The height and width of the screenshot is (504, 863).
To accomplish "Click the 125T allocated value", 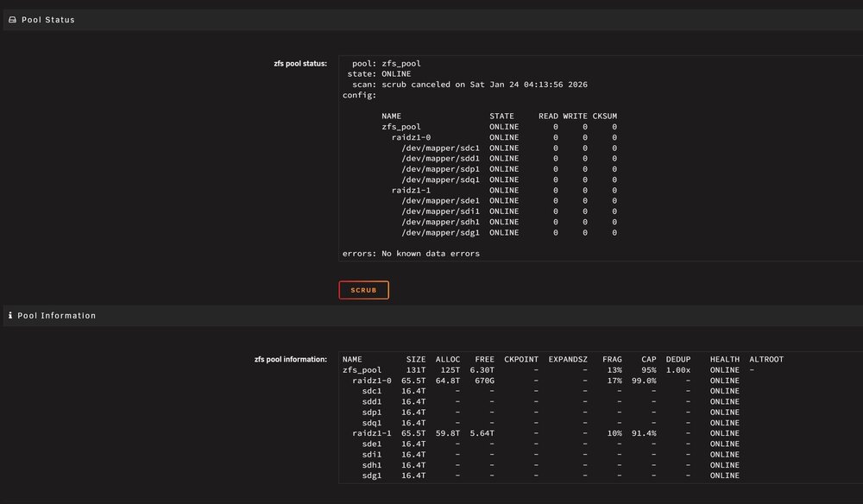I will 450,370.
